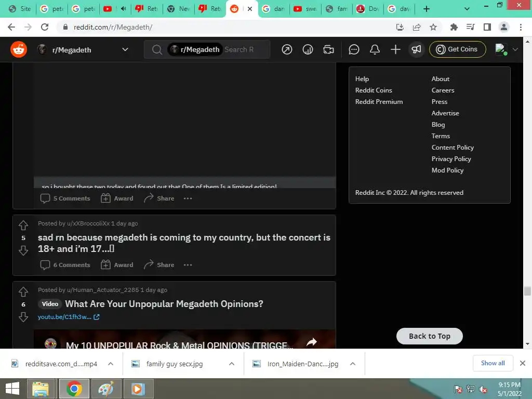Give Award on the limited edition post
532x399 pixels.
coord(117,198)
